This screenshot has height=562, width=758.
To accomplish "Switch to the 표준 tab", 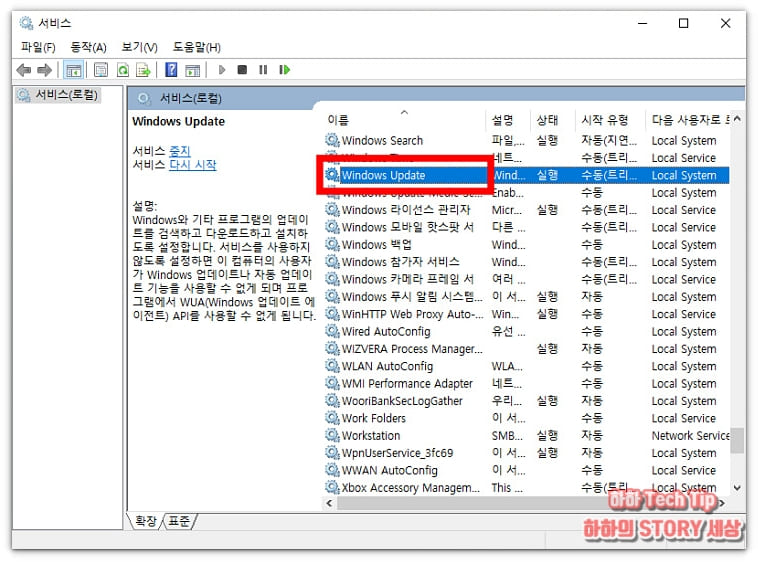I will point(179,521).
